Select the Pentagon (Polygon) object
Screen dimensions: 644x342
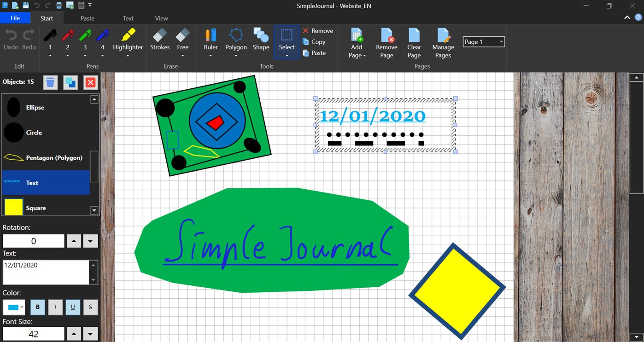(x=46, y=157)
